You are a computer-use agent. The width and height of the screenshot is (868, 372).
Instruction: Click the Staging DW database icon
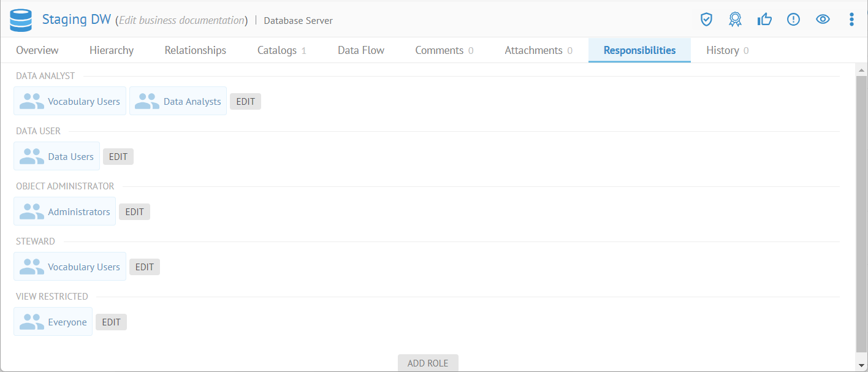[20, 20]
